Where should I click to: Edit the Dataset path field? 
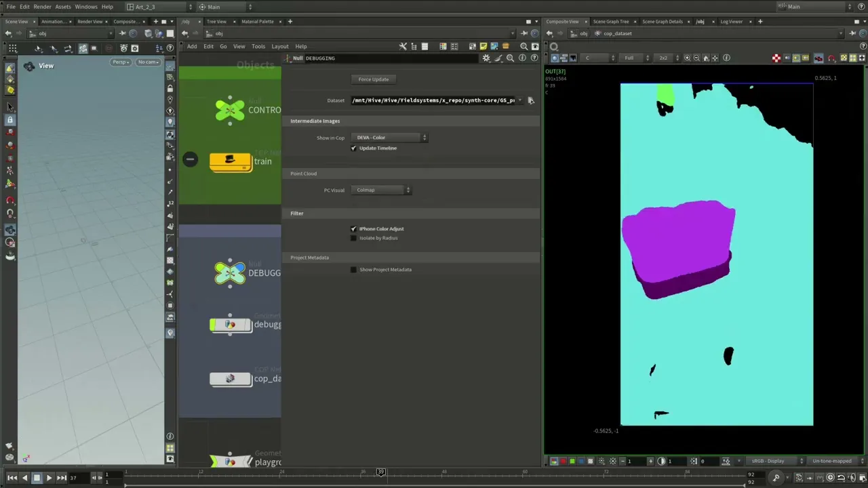pos(433,100)
